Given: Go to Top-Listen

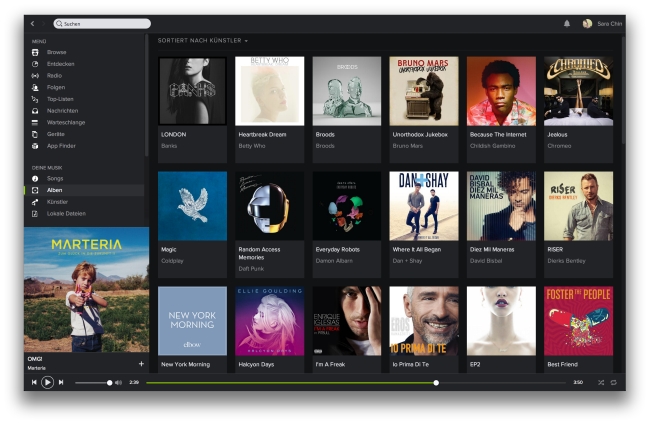Looking at the screenshot, I should (x=60, y=99).
